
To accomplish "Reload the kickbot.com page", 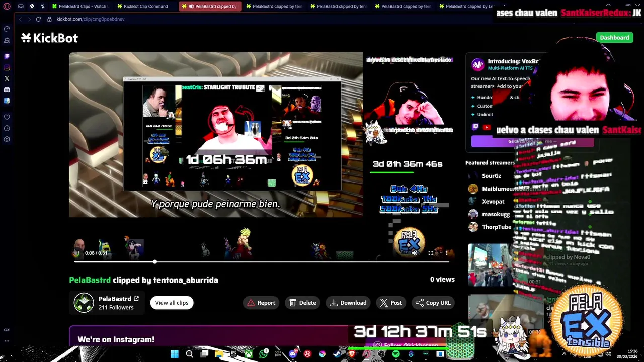I will pos(38,19).
